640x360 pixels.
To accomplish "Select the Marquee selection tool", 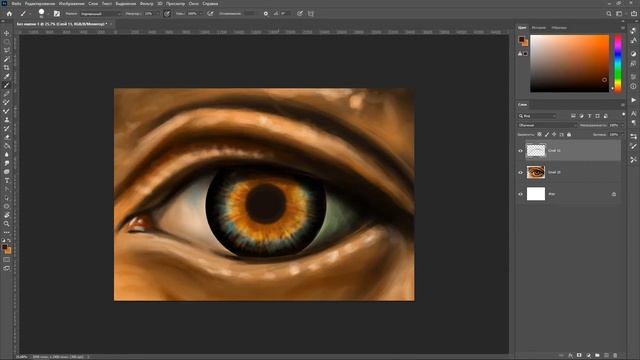I will pos(7,42).
